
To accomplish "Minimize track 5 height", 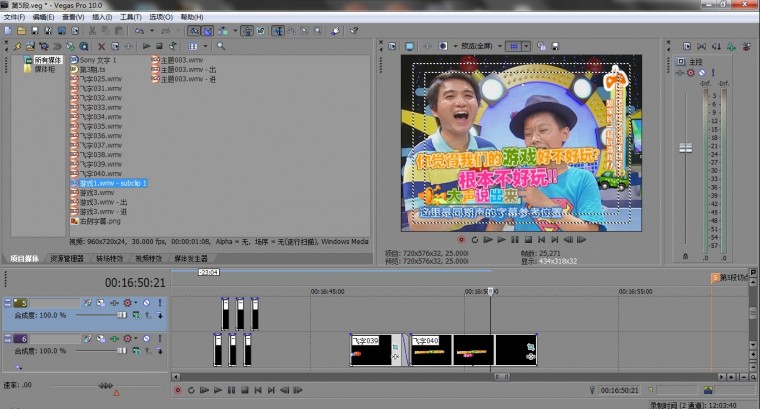I will [7, 302].
